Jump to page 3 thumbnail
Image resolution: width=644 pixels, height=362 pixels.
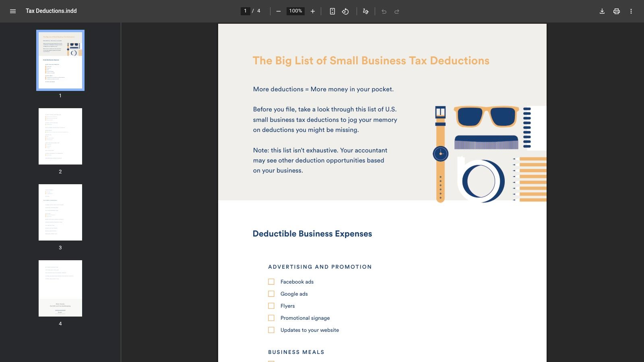point(60,212)
